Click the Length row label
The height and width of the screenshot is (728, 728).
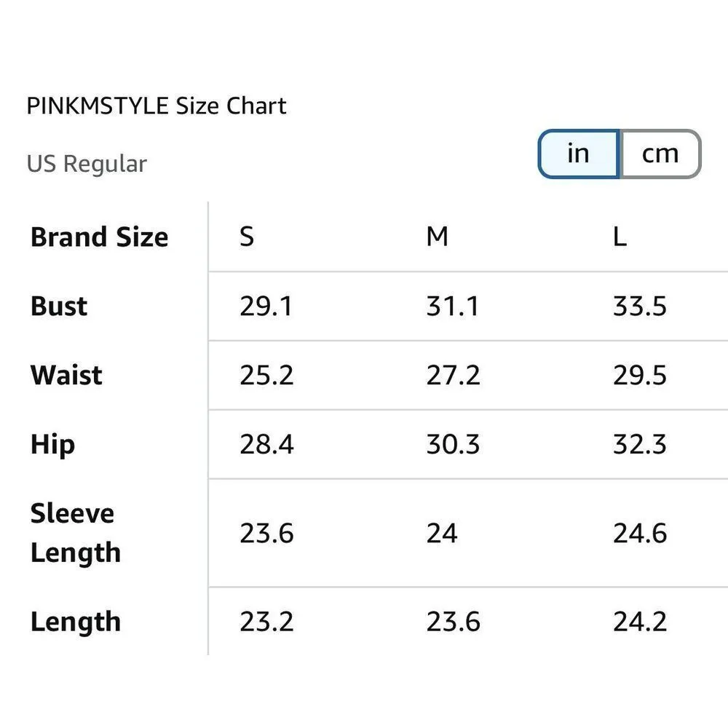pos(75,622)
